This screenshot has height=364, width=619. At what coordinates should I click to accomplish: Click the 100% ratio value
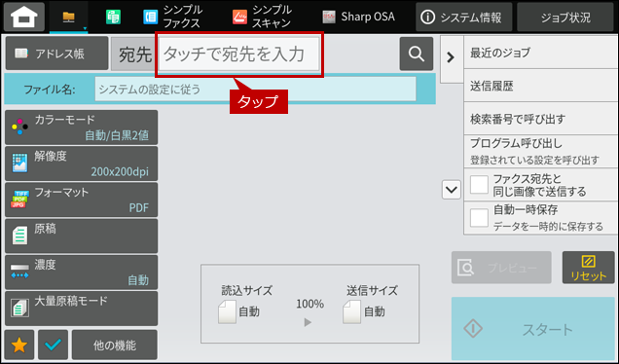(x=309, y=304)
